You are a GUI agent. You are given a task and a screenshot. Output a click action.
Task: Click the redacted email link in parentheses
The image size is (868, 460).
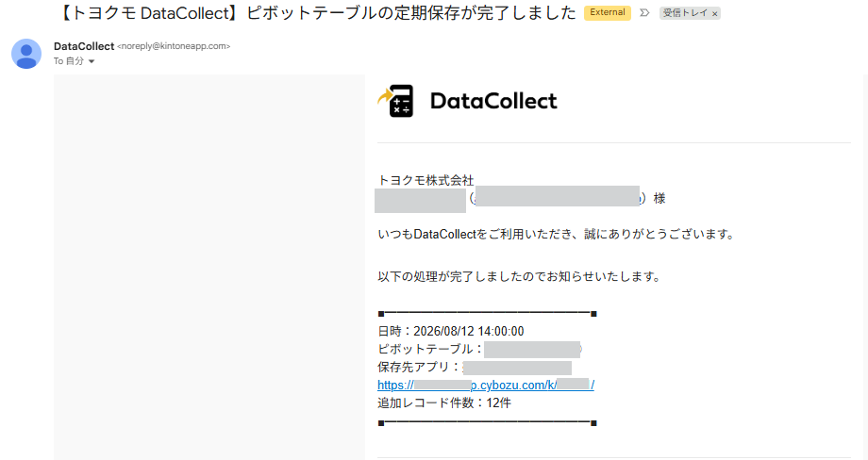pos(558,197)
